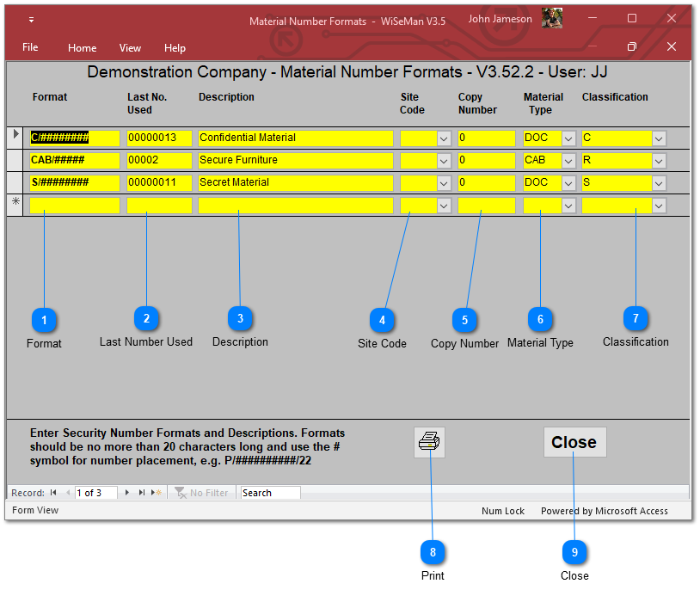Expand Classification dropdown for Secret Material

click(x=659, y=183)
